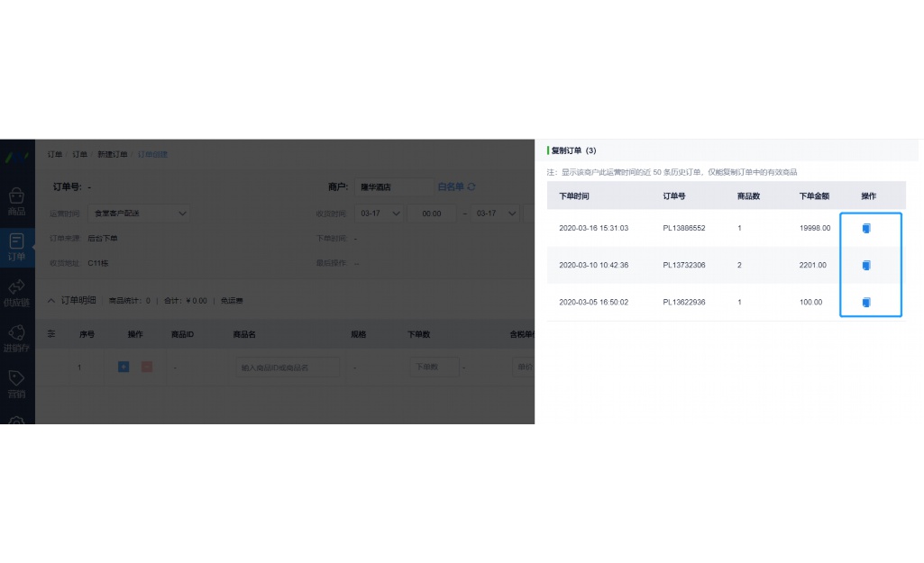
Task: Copy order PL13732306
Action: (866, 266)
